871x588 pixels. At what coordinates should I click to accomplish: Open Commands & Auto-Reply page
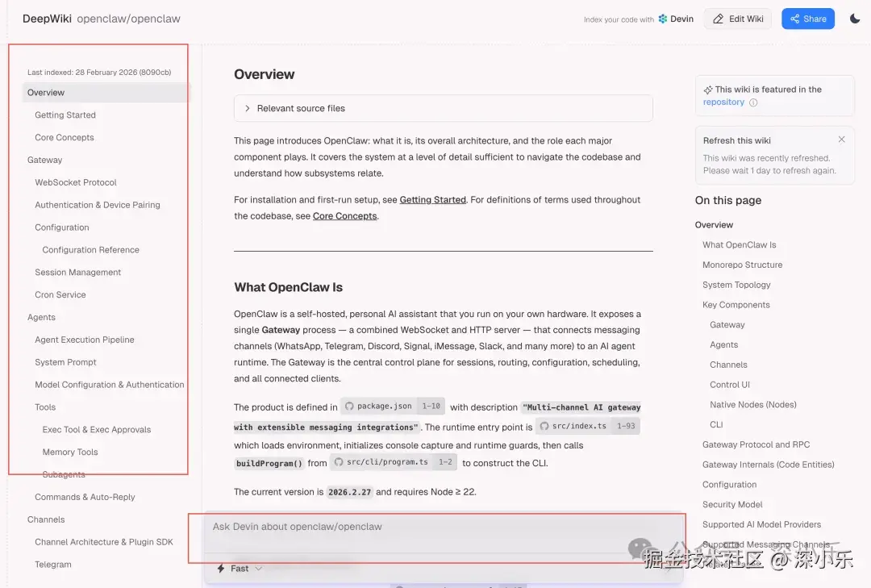85,497
